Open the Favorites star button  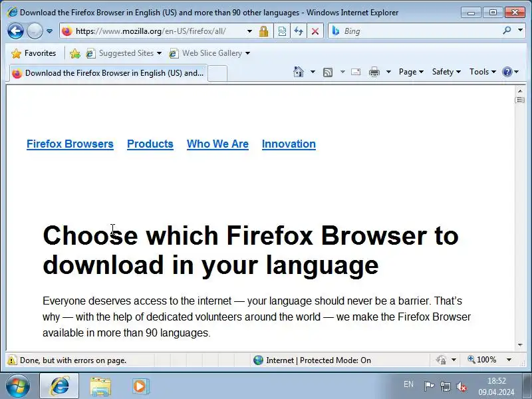33,53
